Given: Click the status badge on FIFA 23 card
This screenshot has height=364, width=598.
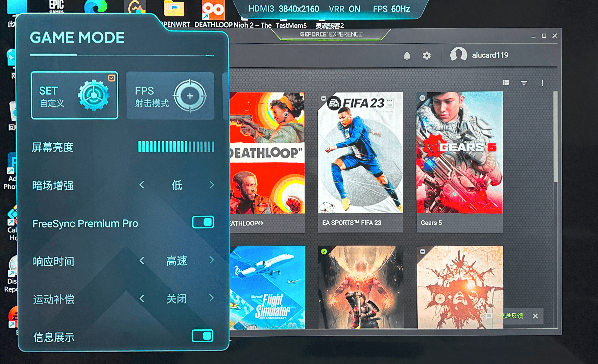Looking at the screenshot, I should click(x=324, y=98).
